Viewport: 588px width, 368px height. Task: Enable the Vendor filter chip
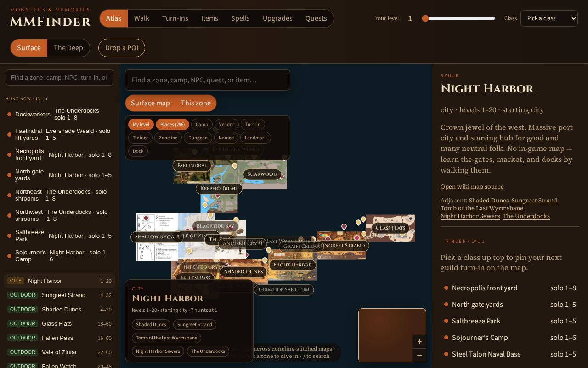226,124
